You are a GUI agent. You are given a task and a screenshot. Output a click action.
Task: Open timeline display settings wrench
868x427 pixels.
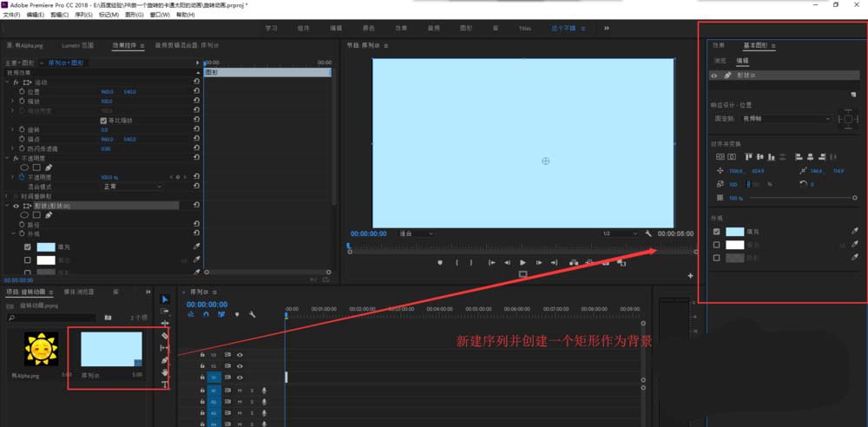[x=253, y=314]
